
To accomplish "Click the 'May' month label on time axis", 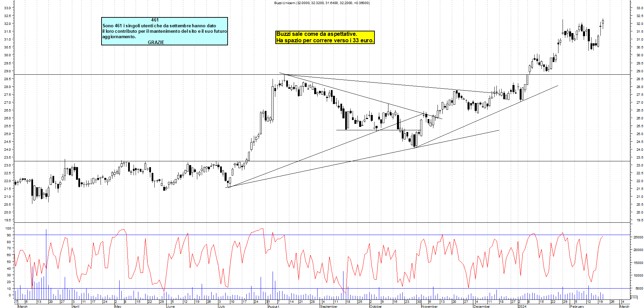I will point(118,306).
